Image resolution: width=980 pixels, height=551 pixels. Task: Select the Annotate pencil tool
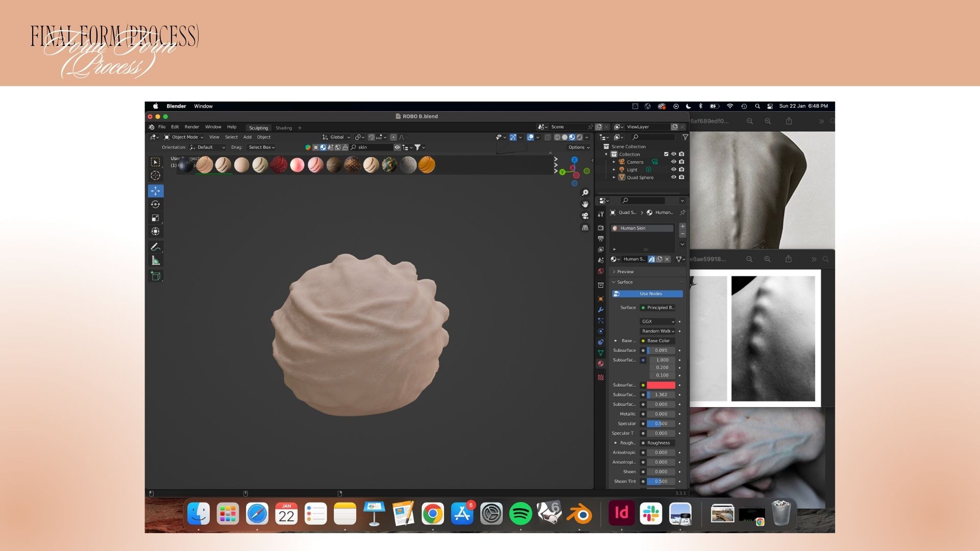pos(156,247)
